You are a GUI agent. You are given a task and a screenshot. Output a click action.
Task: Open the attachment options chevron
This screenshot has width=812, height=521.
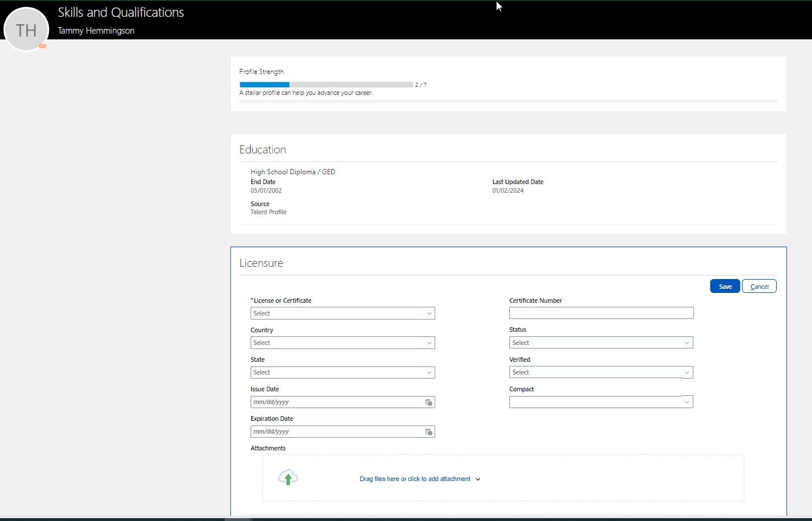tap(477, 479)
